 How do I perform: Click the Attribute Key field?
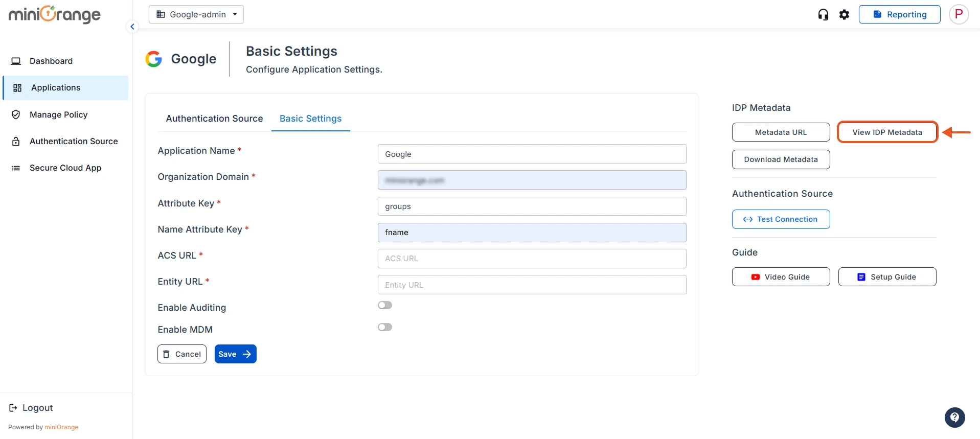tap(532, 206)
